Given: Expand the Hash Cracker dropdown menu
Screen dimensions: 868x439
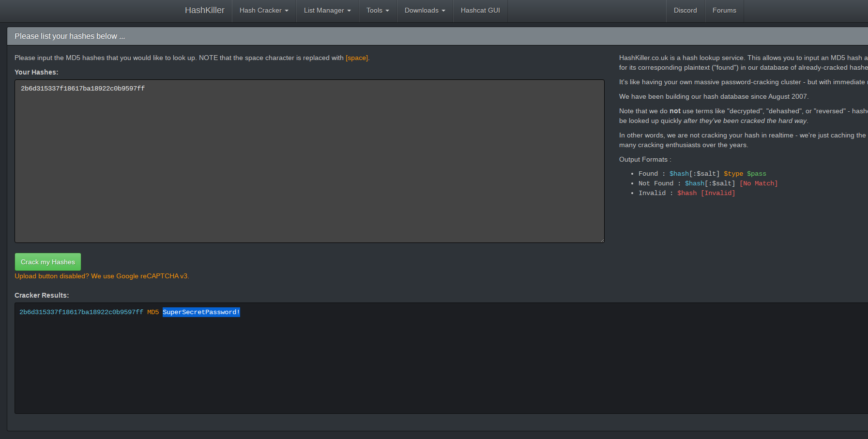Looking at the screenshot, I should [264, 11].
